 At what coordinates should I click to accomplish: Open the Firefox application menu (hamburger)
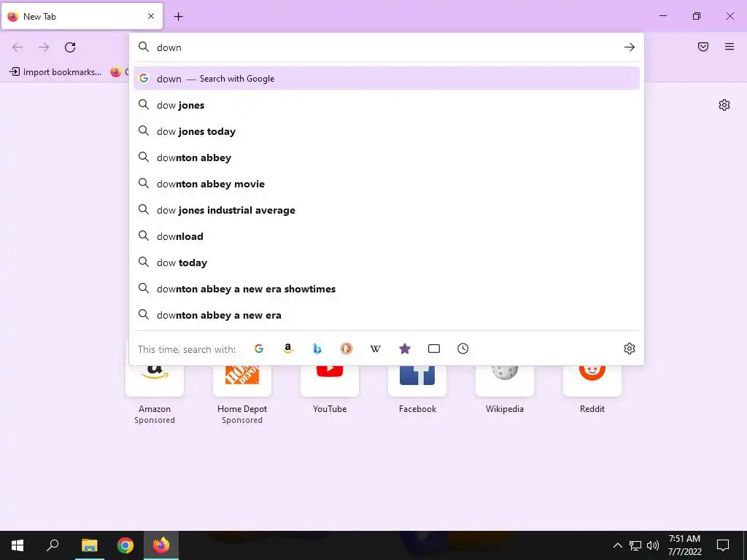coord(729,47)
